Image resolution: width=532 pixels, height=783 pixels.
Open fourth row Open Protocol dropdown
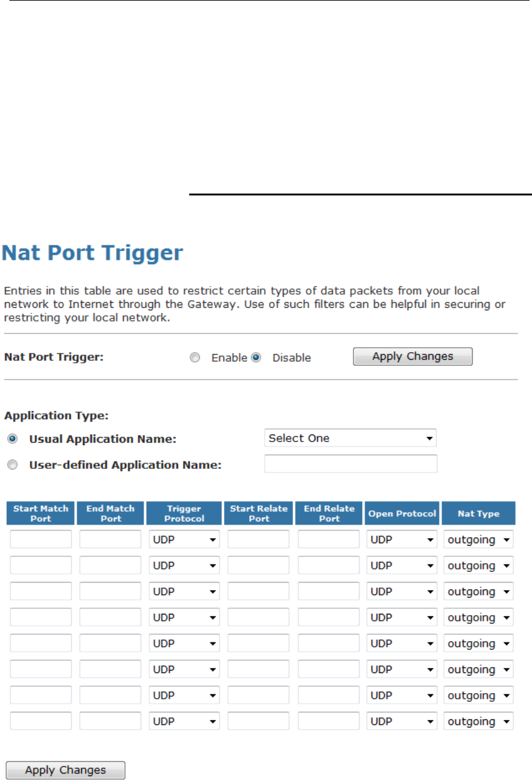[401, 618]
